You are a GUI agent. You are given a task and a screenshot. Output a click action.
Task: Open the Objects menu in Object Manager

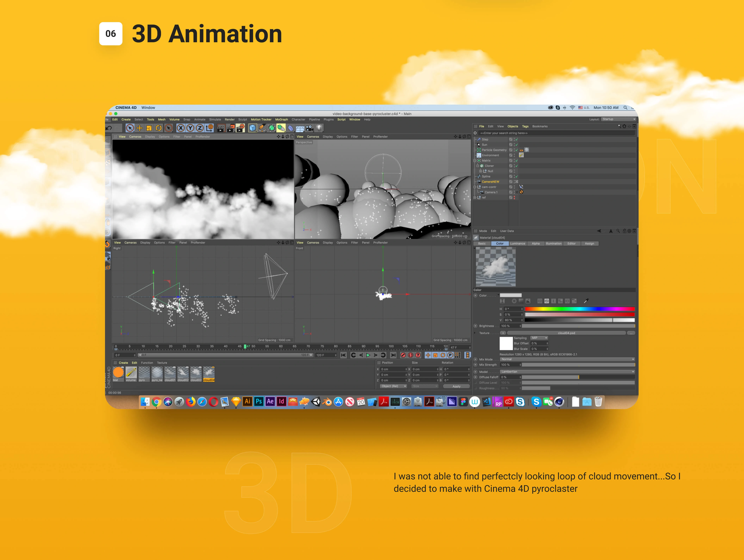click(513, 127)
